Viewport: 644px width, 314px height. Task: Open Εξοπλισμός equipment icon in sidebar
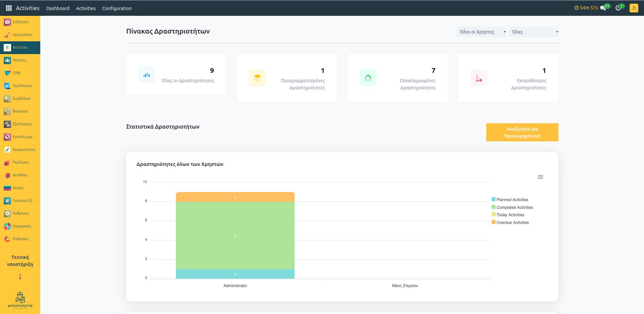[x=7, y=124]
